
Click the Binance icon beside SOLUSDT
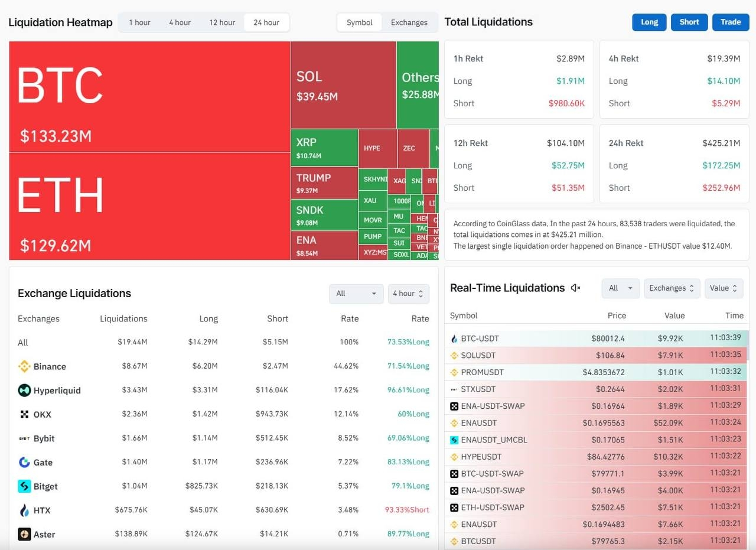click(x=454, y=356)
